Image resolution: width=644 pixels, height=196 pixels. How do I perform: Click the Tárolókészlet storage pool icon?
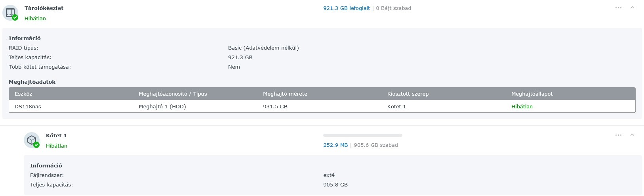[10, 12]
